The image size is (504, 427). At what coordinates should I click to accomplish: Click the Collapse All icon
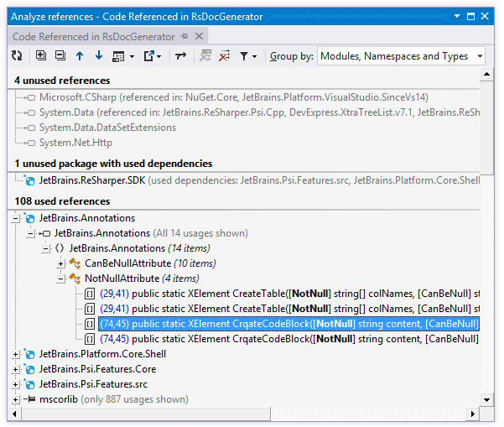[60, 56]
